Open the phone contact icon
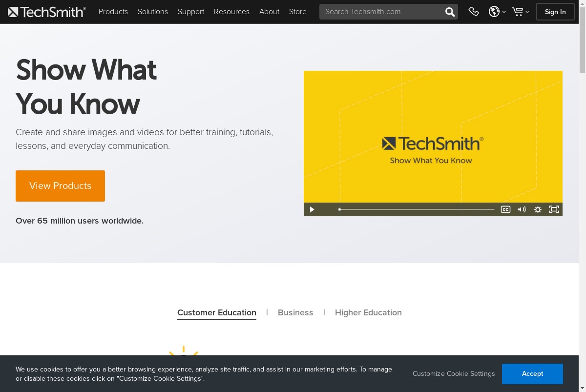This screenshot has width=586, height=392. pos(473,12)
